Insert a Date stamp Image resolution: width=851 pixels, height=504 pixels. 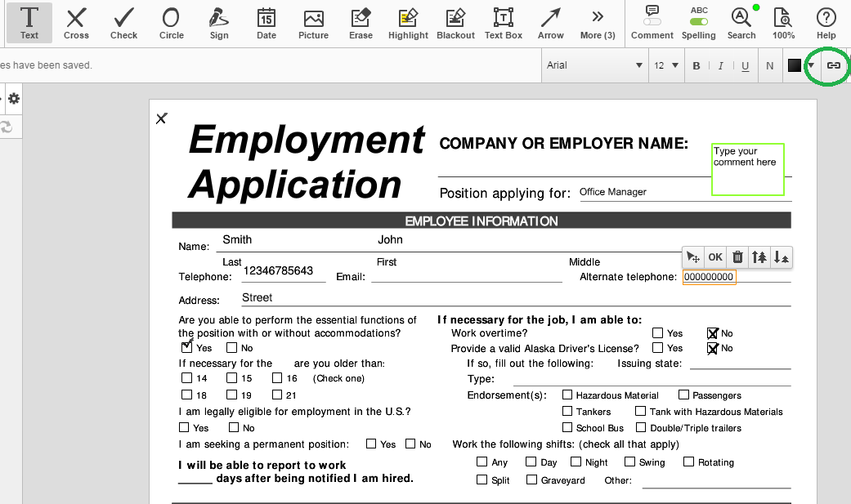(266, 23)
